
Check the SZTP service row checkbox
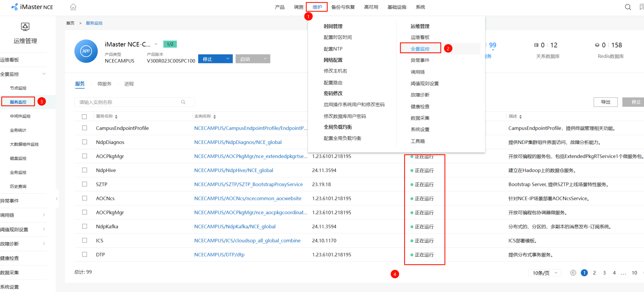pos(85,184)
